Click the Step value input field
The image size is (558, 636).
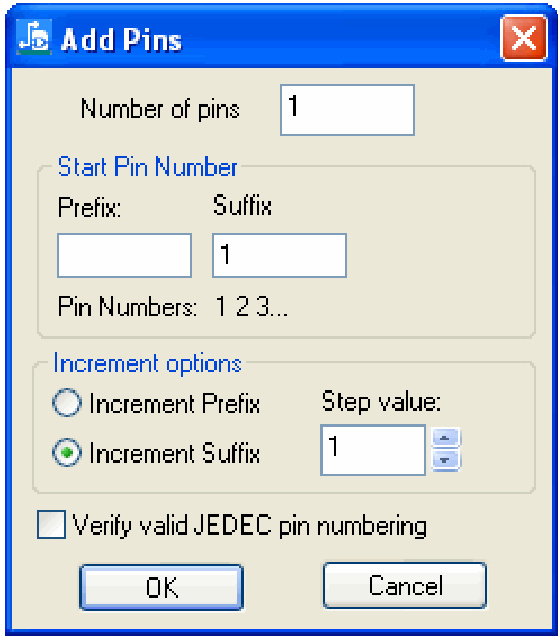click(373, 450)
